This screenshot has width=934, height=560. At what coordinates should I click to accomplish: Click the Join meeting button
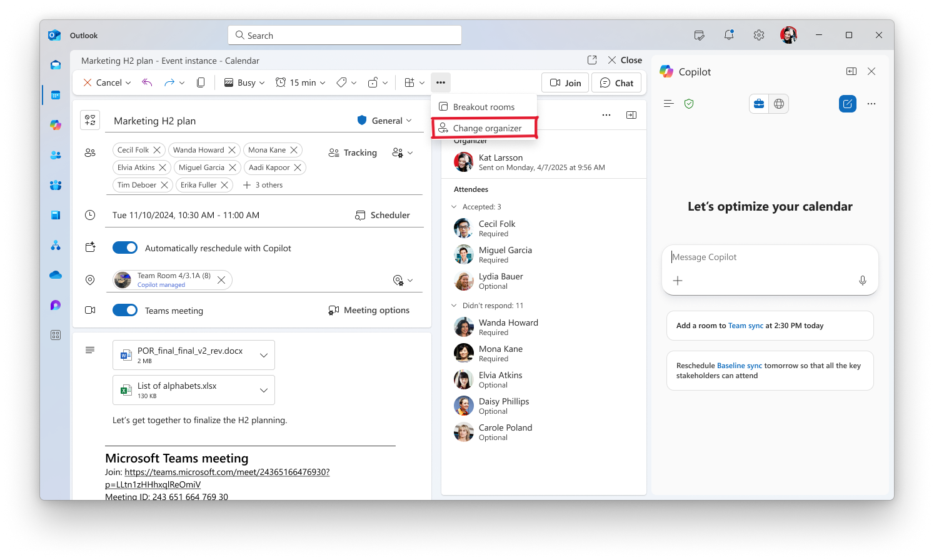point(565,82)
